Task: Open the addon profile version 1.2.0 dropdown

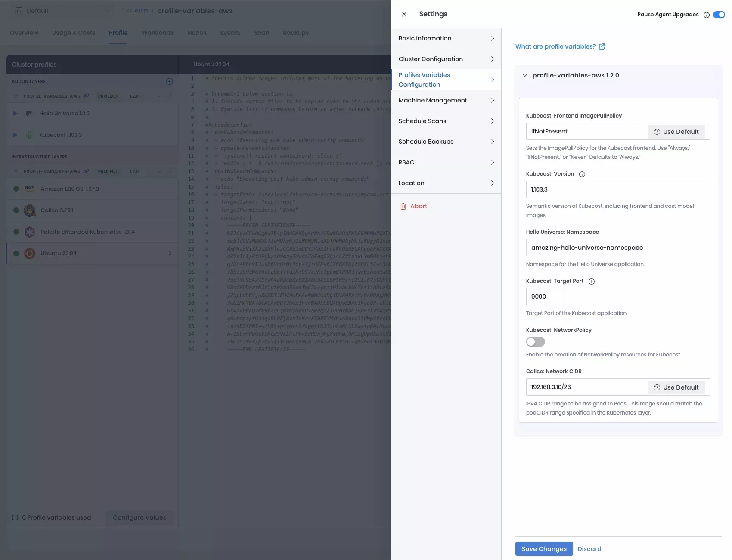Action: point(146,96)
